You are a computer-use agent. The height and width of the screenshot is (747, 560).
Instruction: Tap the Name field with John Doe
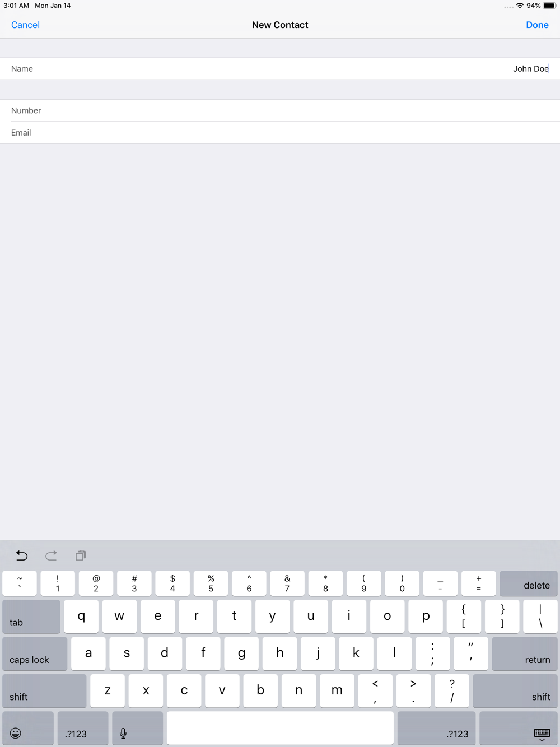coord(280,68)
